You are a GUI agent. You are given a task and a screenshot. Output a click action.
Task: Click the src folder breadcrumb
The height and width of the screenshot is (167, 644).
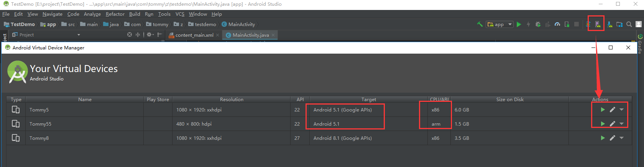(68, 24)
